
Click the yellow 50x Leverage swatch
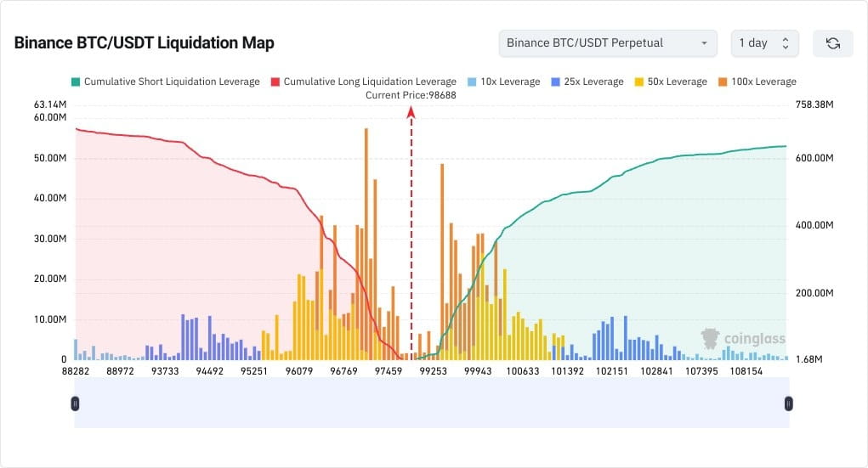tap(638, 82)
